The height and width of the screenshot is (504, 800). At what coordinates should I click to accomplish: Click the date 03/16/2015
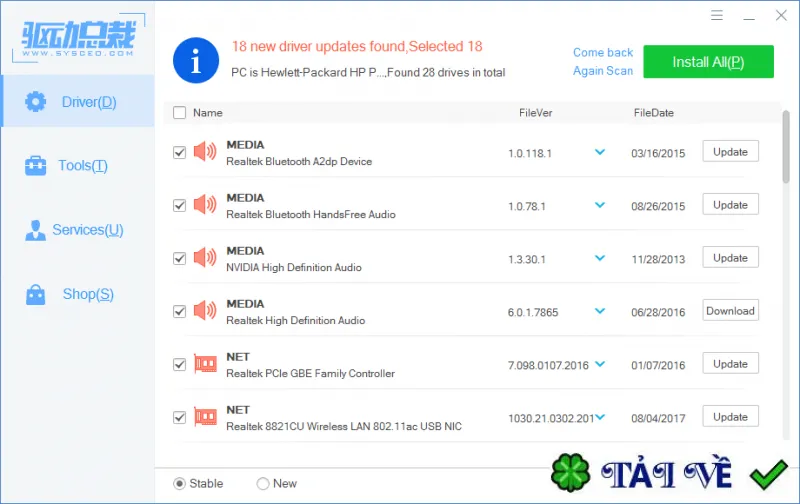(658, 153)
